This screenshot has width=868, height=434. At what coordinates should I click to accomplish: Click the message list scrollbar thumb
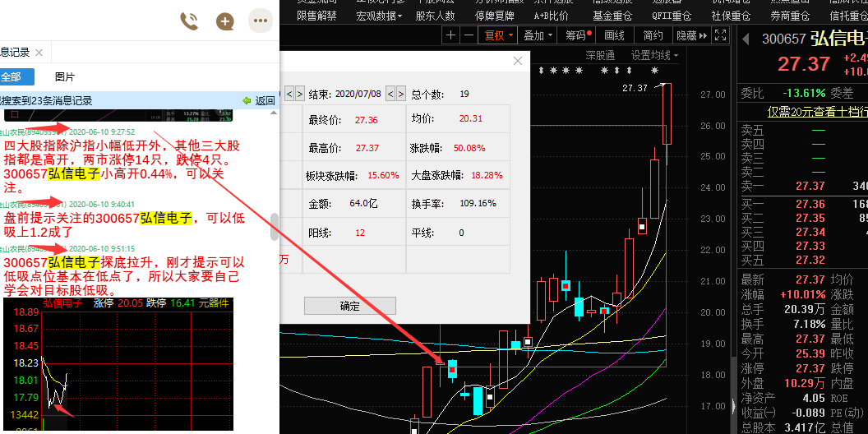[275, 227]
